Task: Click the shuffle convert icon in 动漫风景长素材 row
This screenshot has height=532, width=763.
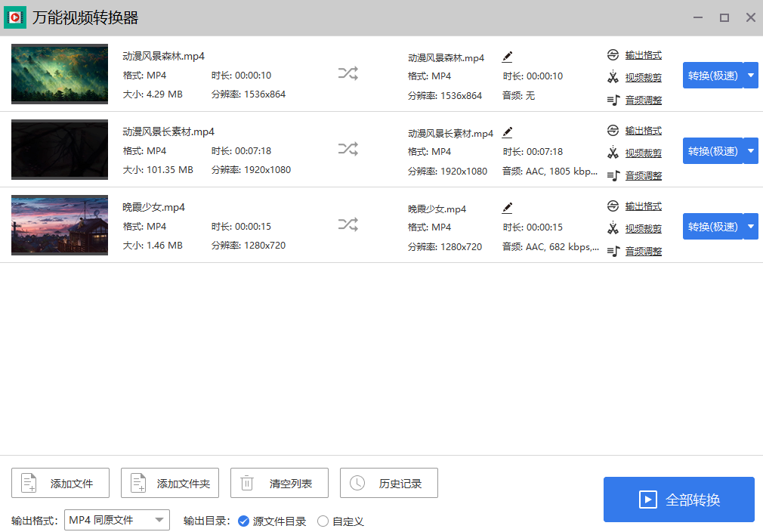Action: click(348, 149)
